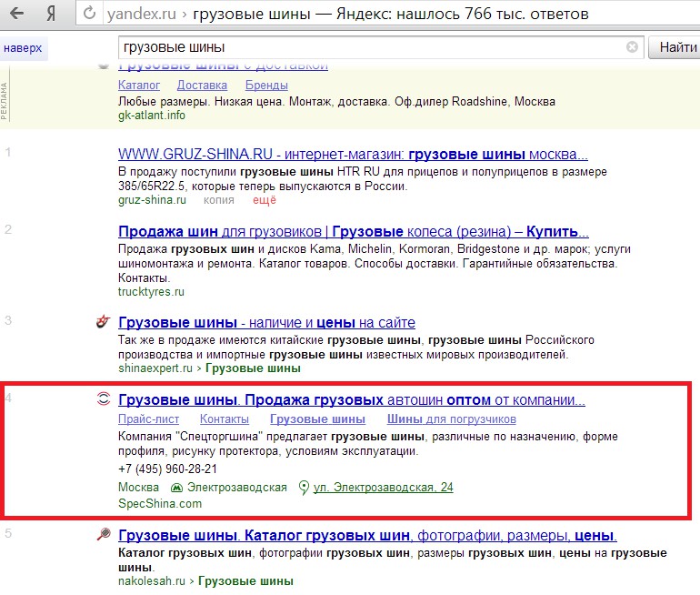This screenshot has height=595, width=700.
Task: Visit the SpecShina.com URL
Action: pos(160,503)
